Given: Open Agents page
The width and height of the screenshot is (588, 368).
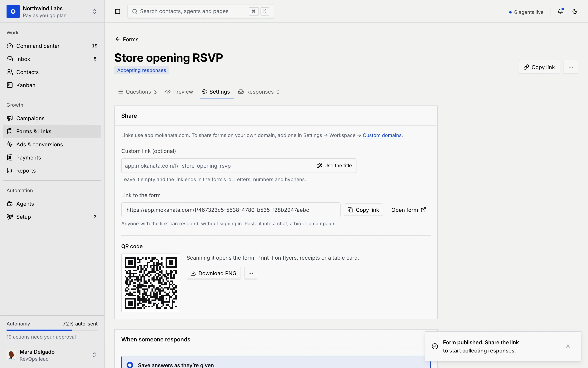Looking at the screenshot, I should tap(52, 204).
